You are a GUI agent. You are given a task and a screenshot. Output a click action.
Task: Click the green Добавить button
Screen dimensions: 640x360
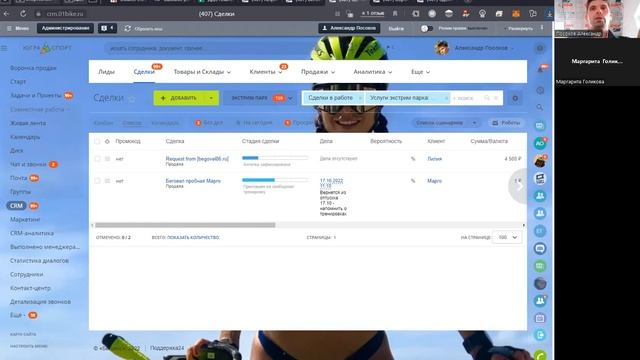tap(178, 98)
